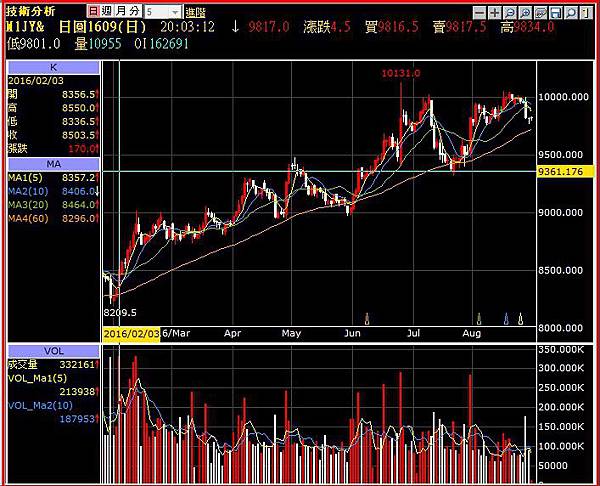Screen dimensions: 600x486
Task: Click the 漲跌 170.0 change value
Action: pos(81,148)
